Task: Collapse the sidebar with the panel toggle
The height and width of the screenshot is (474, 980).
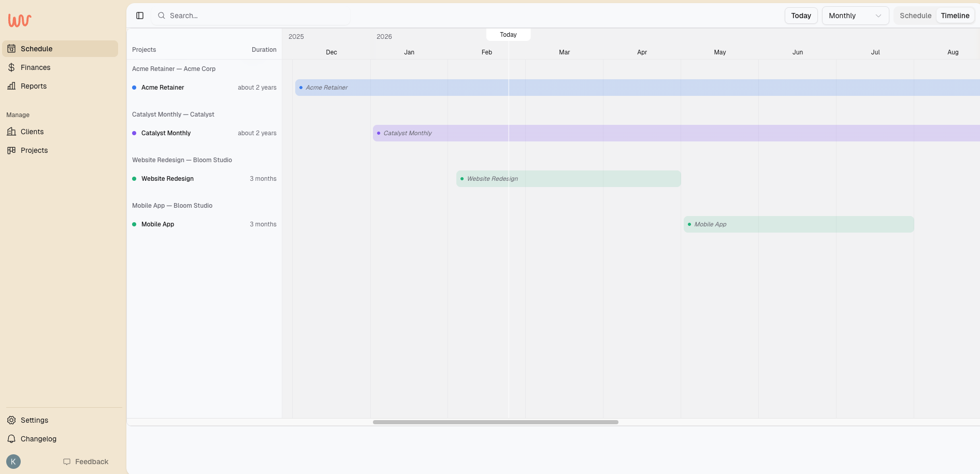Action: click(x=139, y=16)
